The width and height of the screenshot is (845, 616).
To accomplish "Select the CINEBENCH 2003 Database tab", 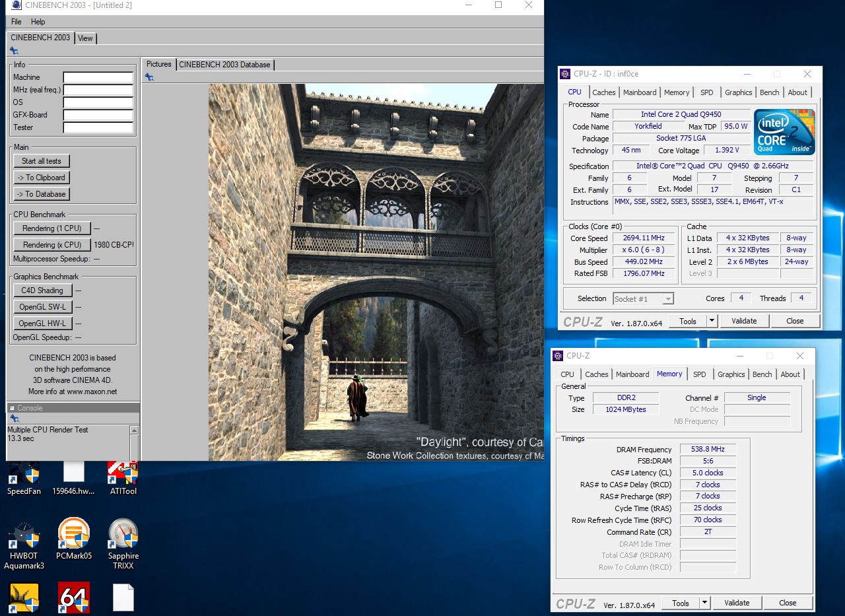I will click(224, 65).
